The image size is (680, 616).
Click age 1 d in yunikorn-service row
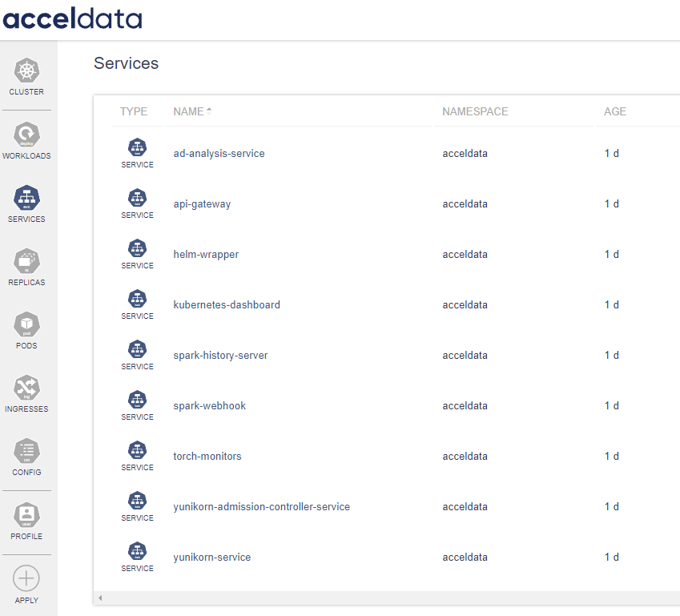click(611, 557)
